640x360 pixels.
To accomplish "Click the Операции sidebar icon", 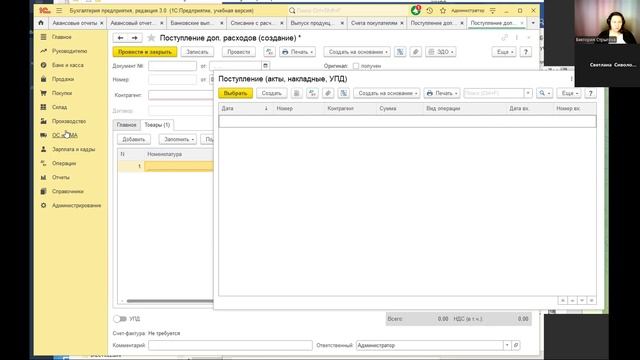I will (x=44, y=163).
